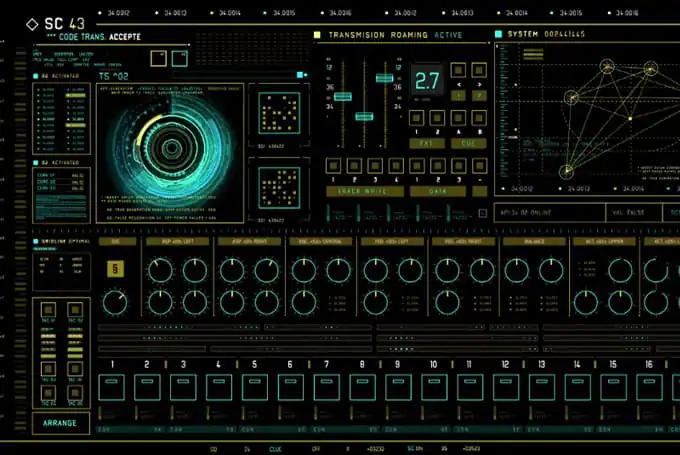
Task: Click the diamond icon beside SC 43
Action: pos(32,25)
